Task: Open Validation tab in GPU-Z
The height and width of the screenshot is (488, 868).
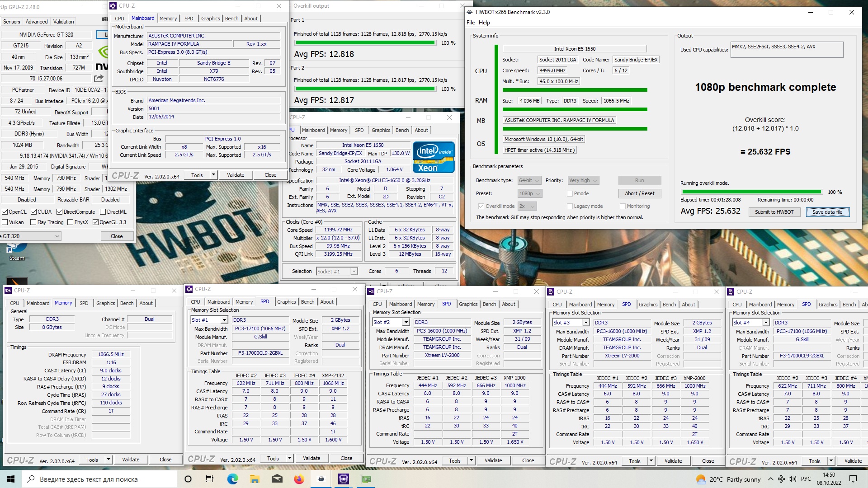Action: pos(63,22)
